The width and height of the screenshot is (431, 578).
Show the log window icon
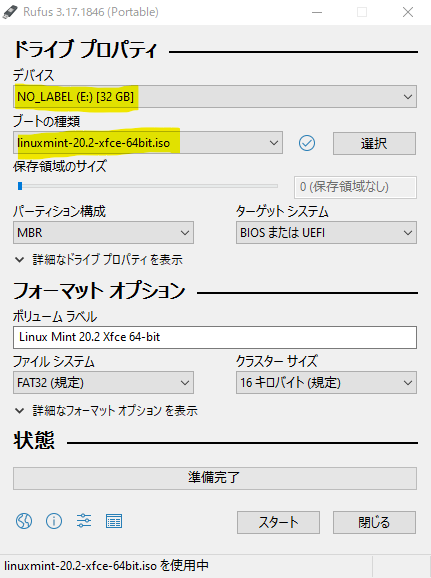(114, 521)
